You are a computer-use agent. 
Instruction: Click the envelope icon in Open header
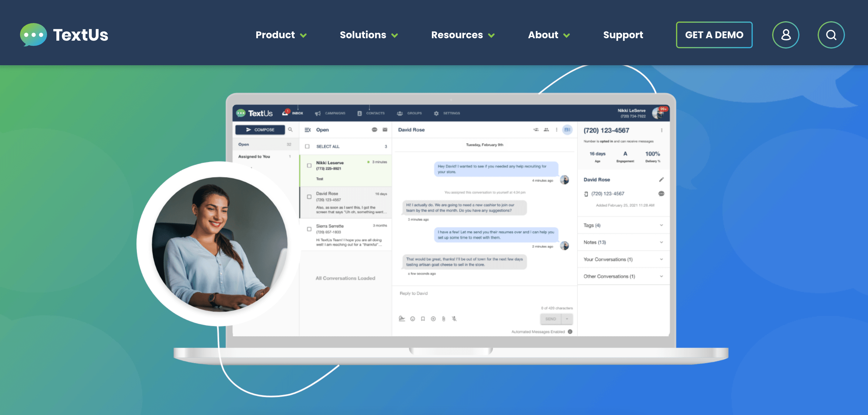coord(385,130)
